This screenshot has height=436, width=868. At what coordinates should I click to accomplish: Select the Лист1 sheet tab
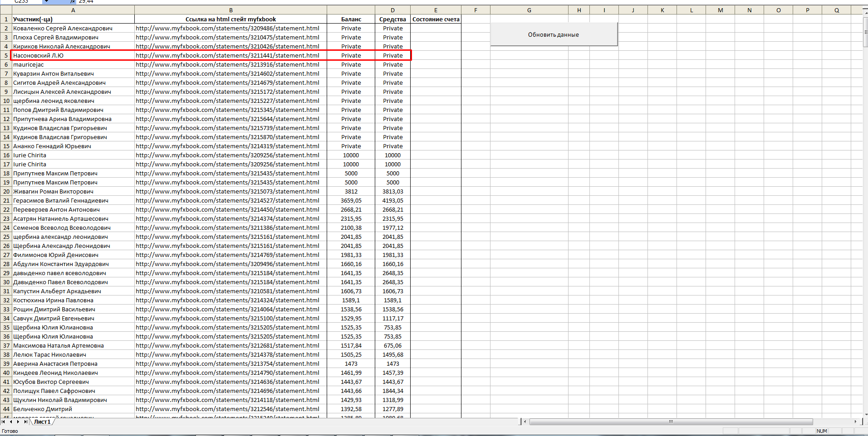42,421
